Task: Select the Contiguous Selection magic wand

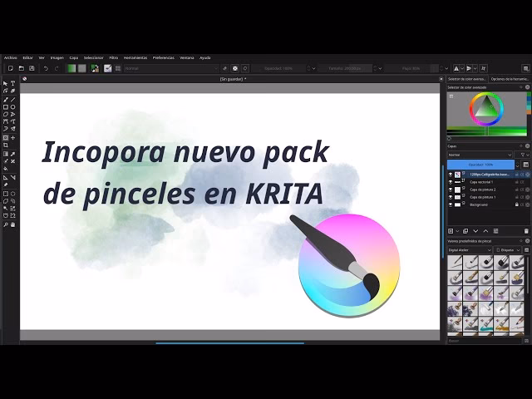Action: (6, 209)
